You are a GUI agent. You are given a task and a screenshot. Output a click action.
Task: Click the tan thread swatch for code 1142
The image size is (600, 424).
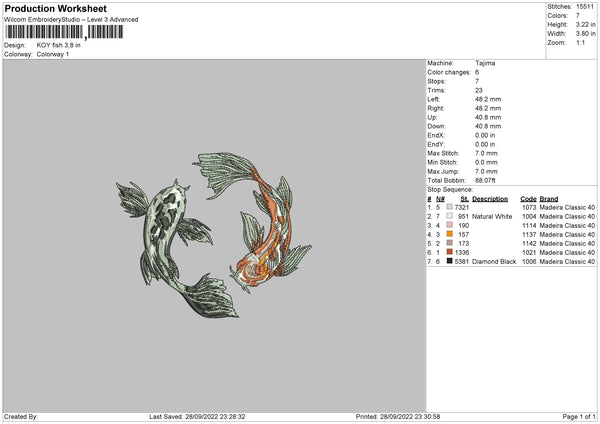click(449, 243)
